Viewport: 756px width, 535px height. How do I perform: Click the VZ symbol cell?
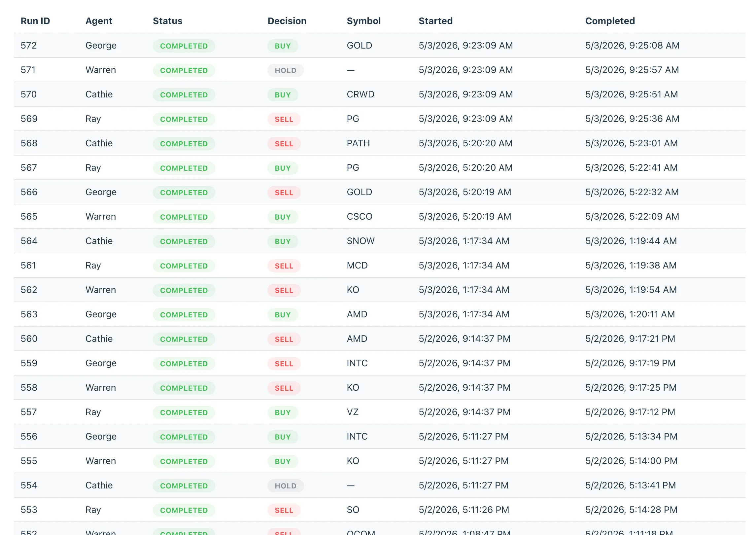pos(352,412)
